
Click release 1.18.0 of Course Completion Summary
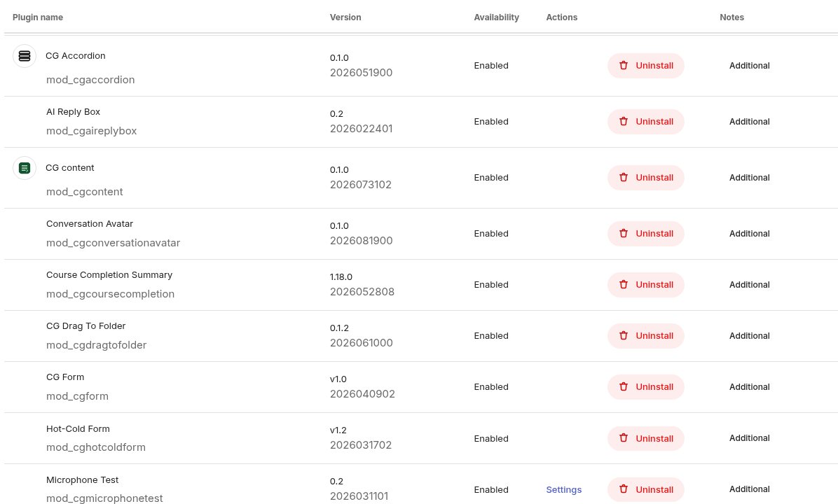[x=341, y=277]
